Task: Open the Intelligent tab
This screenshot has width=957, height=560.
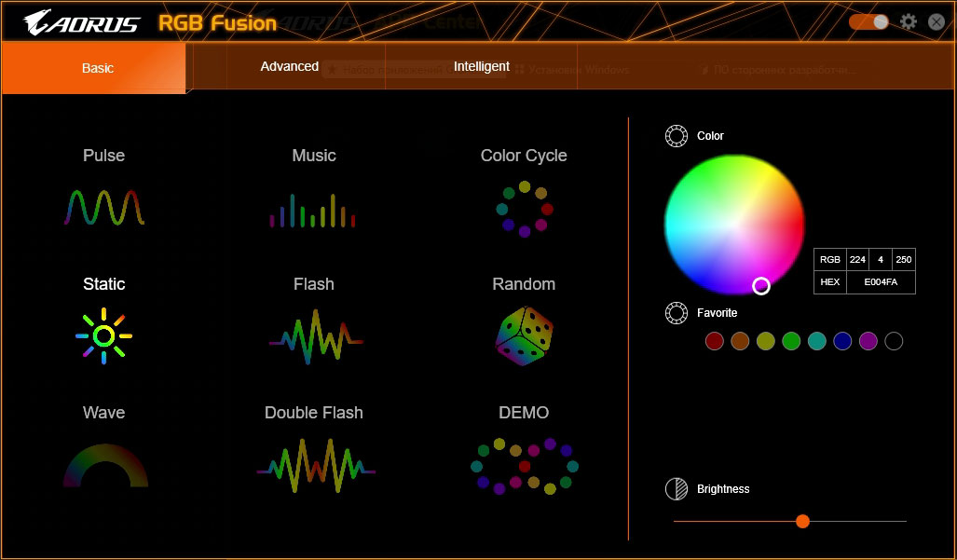Action: click(482, 66)
